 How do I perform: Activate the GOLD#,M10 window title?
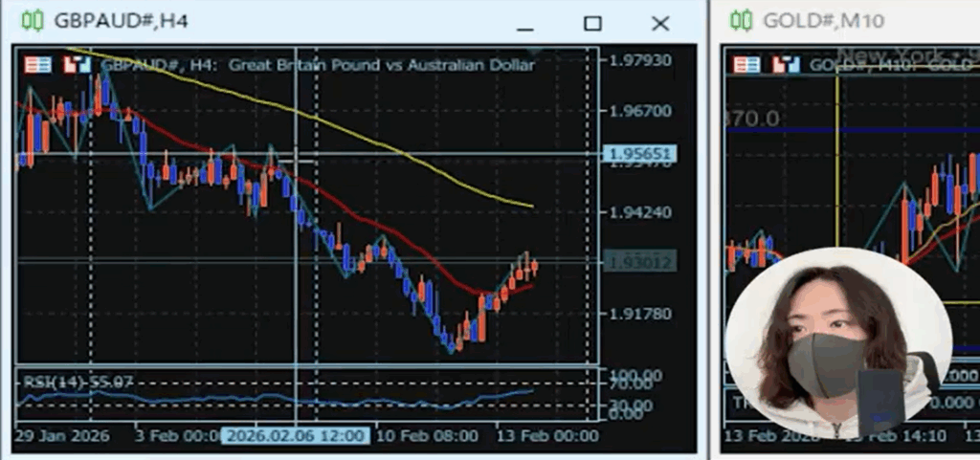point(823,21)
